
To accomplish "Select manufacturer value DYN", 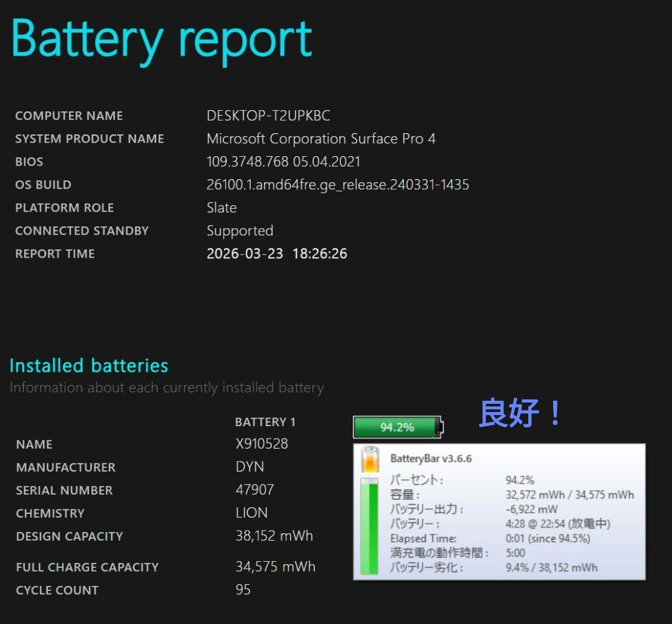I will 250,467.
